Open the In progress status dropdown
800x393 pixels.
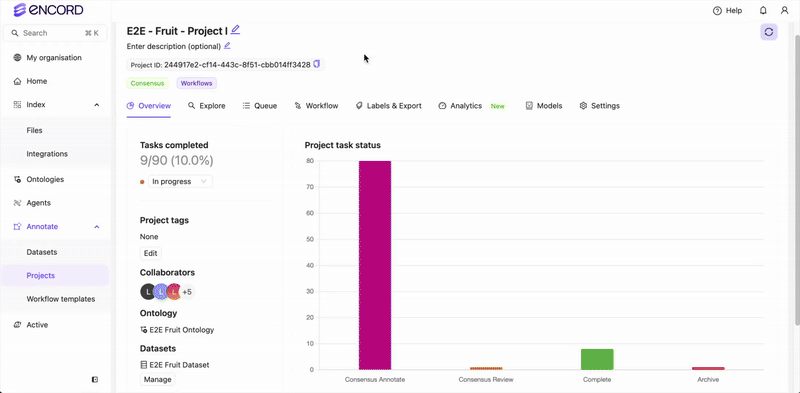click(x=180, y=181)
